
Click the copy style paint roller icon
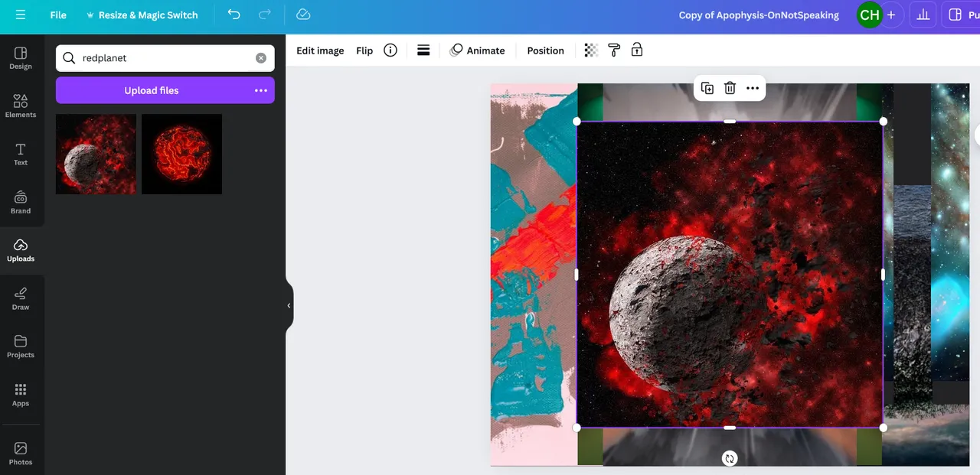[614, 50]
